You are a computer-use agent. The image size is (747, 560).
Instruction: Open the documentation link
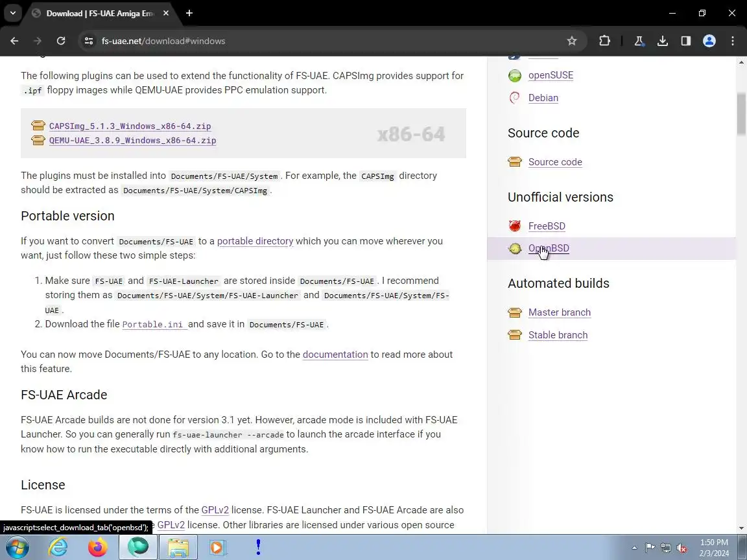tap(335, 355)
